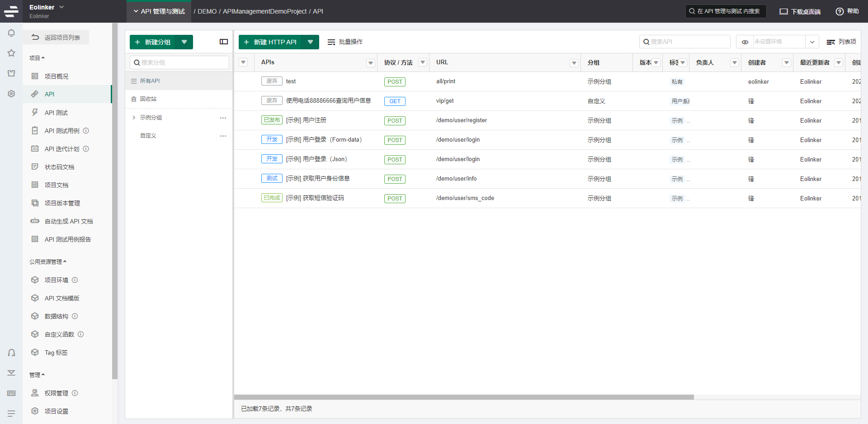Screen dimensions: 868x424
Task: Click the help (帮助) icon in top bar
Action: [x=840, y=11]
